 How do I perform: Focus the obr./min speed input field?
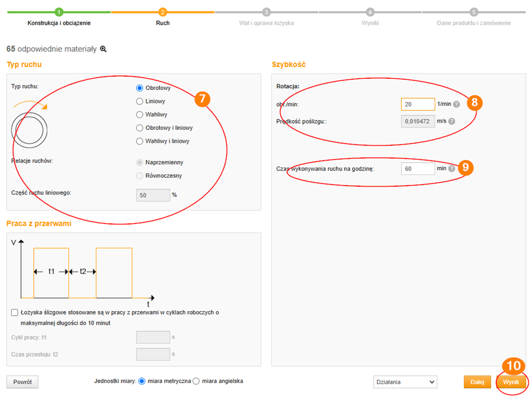pyautogui.click(x=418, y=104)
